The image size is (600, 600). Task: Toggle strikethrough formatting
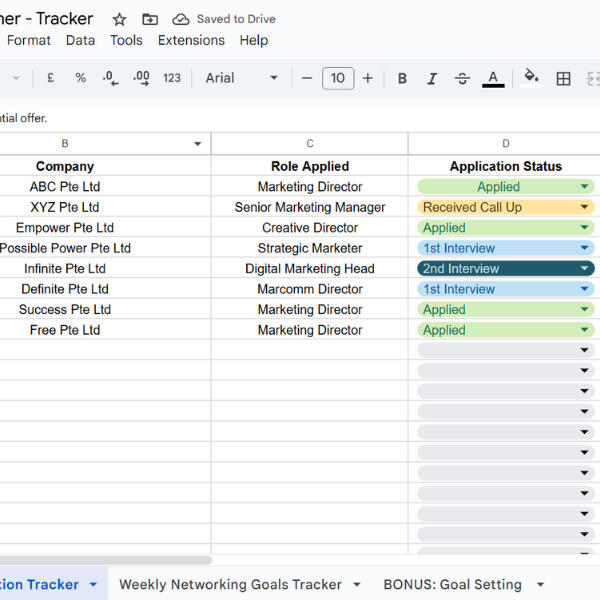pyautogui.click(x=462, y=78)
